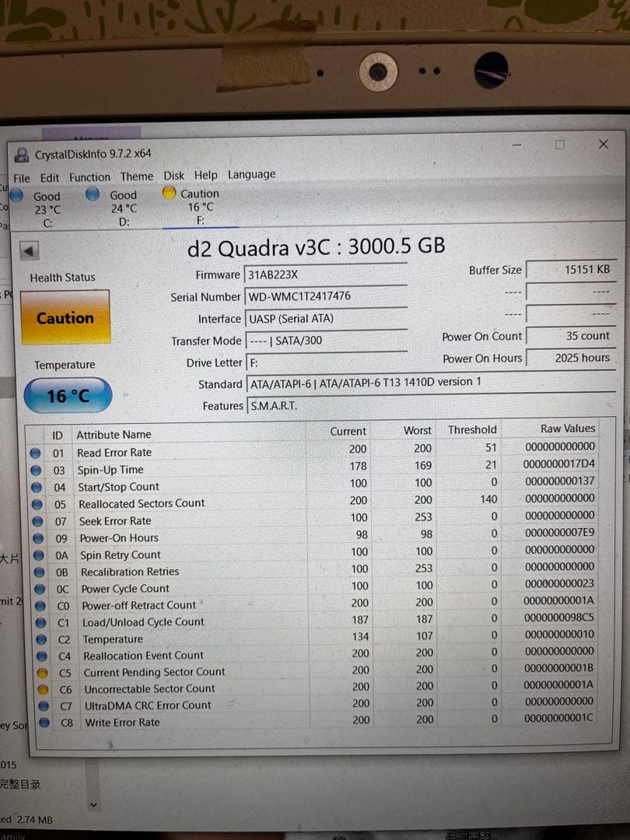Click the Interface field UASP (Serial ATA)
The image size is (630, 840).
(326, 318)
